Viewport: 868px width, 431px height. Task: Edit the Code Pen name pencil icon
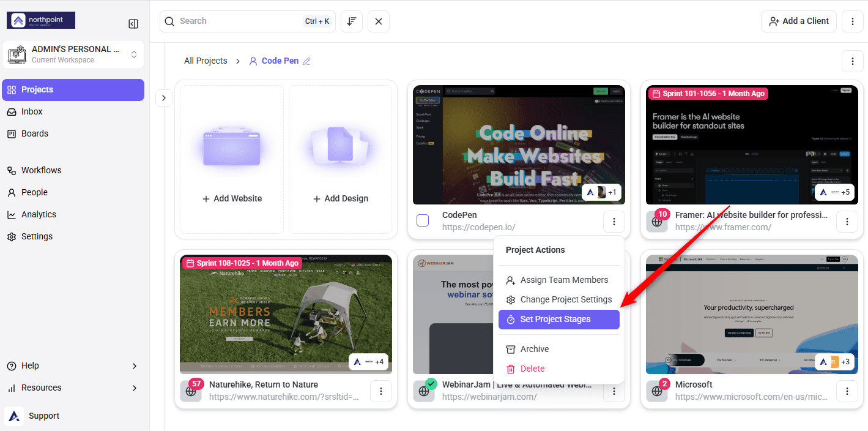(307, 61)
